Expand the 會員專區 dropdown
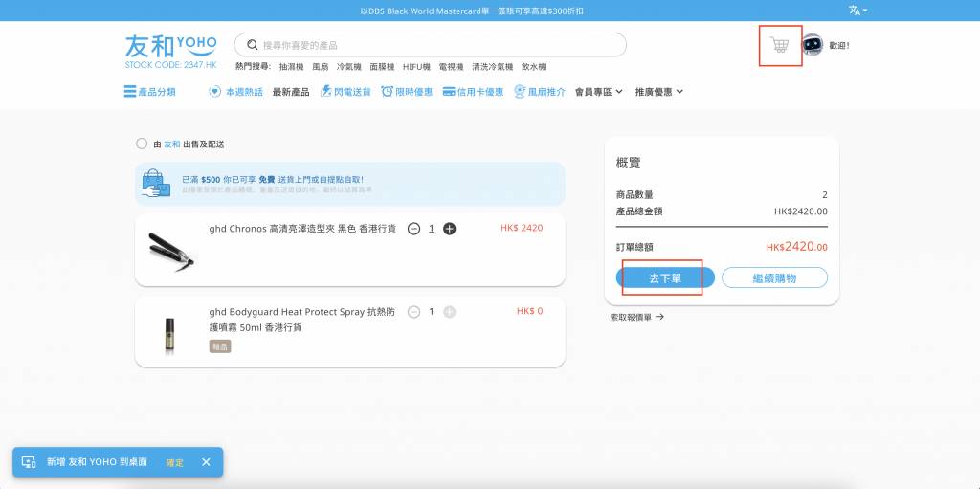The width and height of the screenshot is (980, 489). point(599,92)
